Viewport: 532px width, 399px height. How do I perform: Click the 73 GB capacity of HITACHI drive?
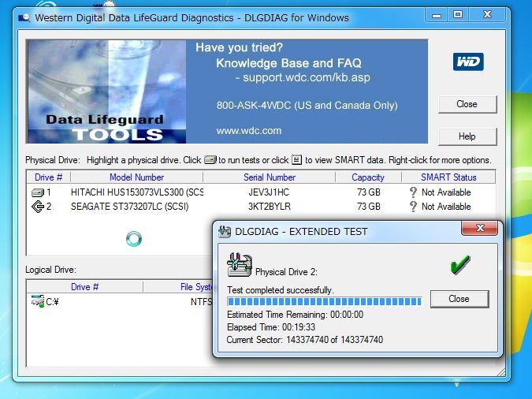(369, 192)
